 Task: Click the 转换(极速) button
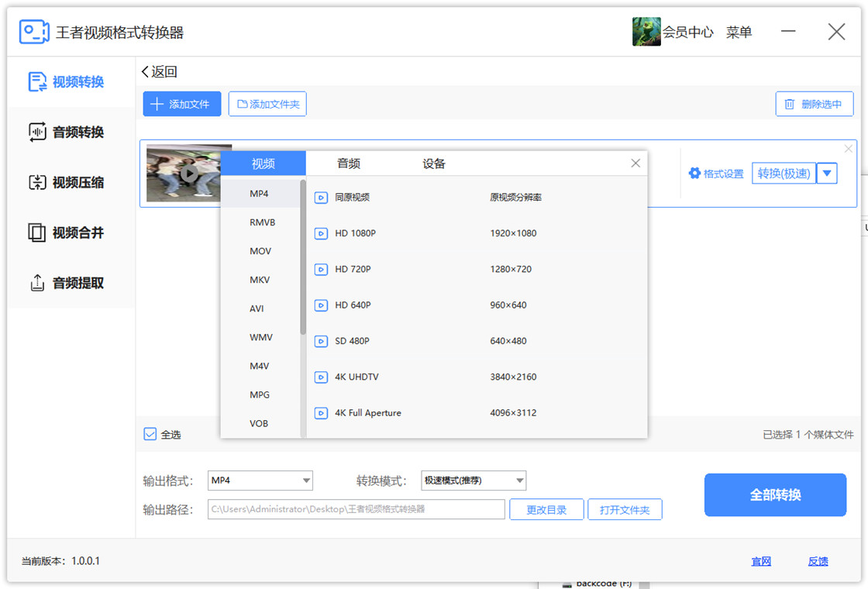pos(784,174)
